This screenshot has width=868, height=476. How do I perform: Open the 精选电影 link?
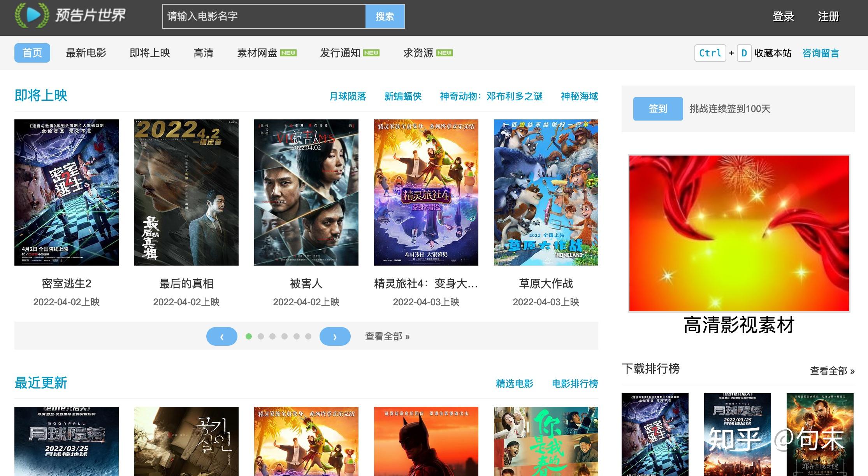click(x=515, y=384)
